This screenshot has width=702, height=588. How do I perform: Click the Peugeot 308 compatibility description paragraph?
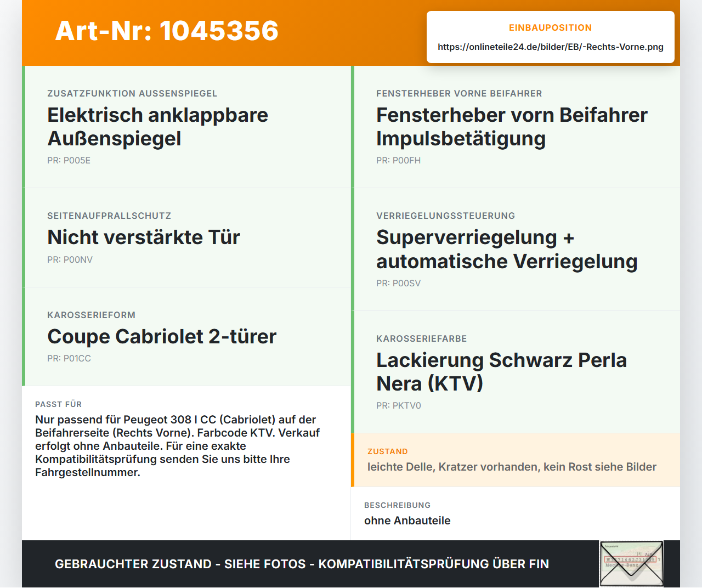178,446
